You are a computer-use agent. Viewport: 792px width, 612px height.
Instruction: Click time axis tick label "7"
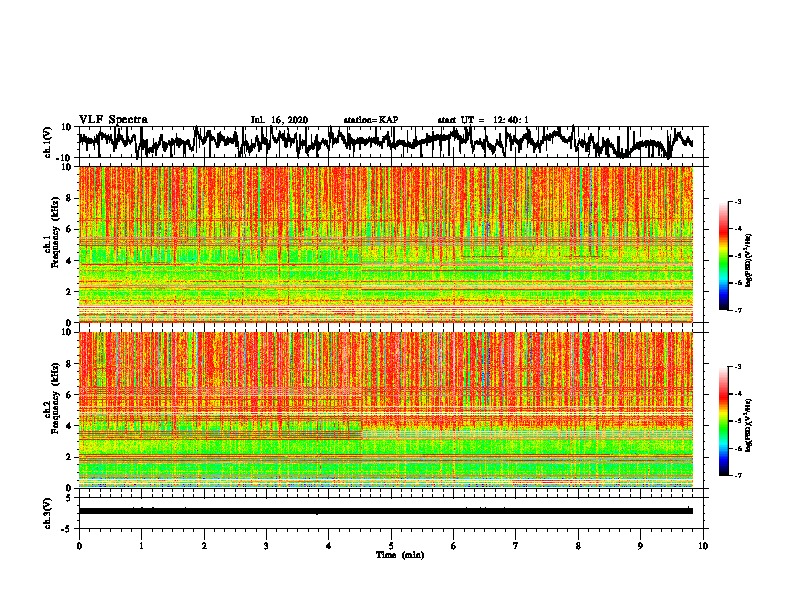click(x=516, y=546)
